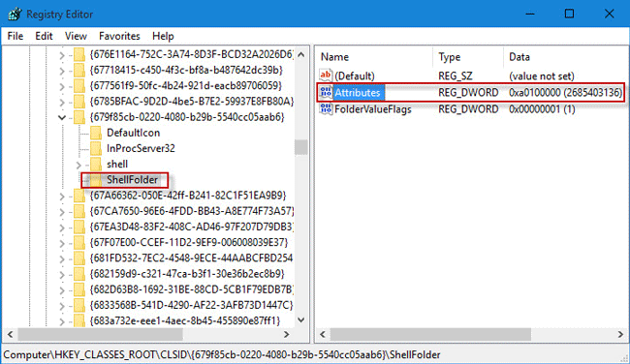Screen dimensions: 630x364
Task: Select the DefaultIcon key label
Action: [x=134, y=133]
